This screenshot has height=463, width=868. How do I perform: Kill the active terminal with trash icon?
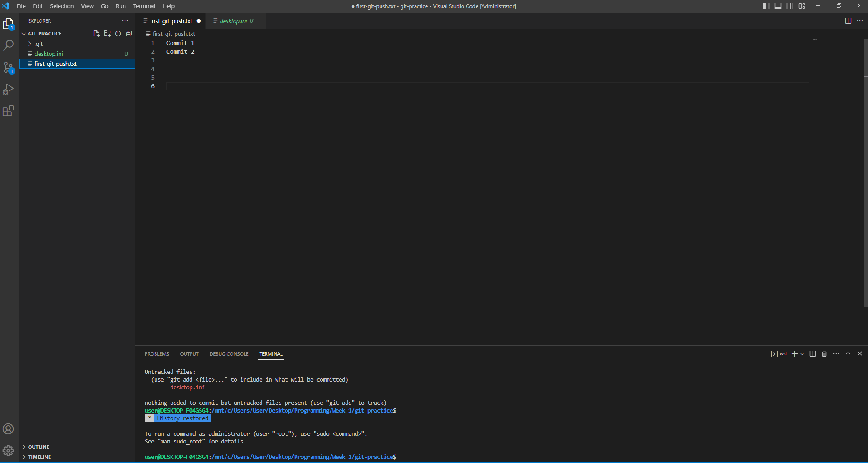[x=823, y=353]
